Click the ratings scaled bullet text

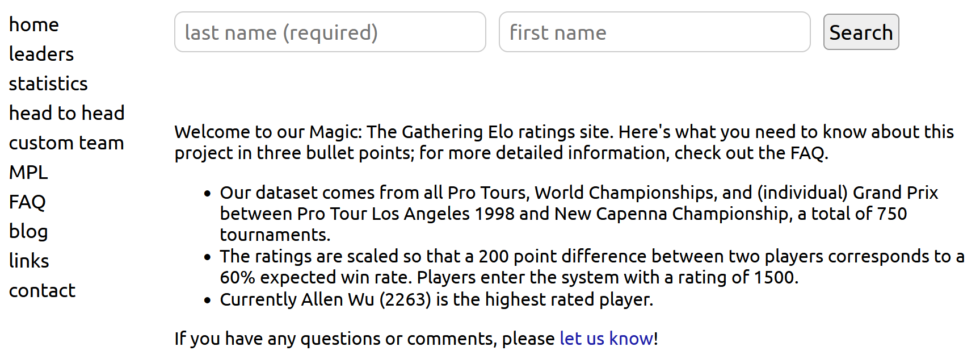click(x=592, y=267)
